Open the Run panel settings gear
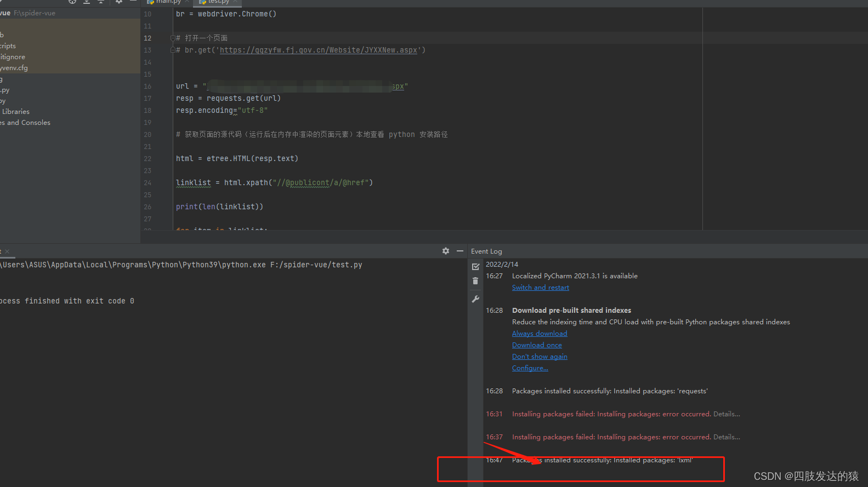The width and height of the screenshot is (868, 487). tap(446, 251)
